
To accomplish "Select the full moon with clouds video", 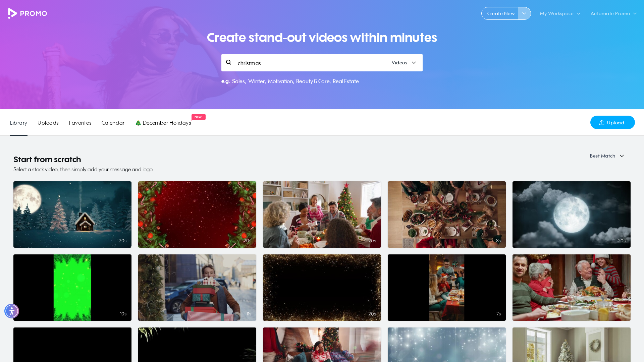I will pyautogui.click(x=572, y=215).
